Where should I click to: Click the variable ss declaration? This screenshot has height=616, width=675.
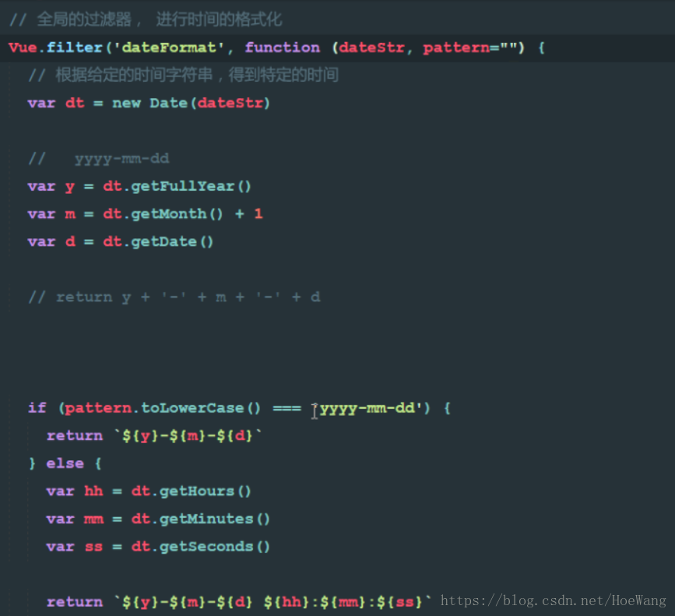93,547
